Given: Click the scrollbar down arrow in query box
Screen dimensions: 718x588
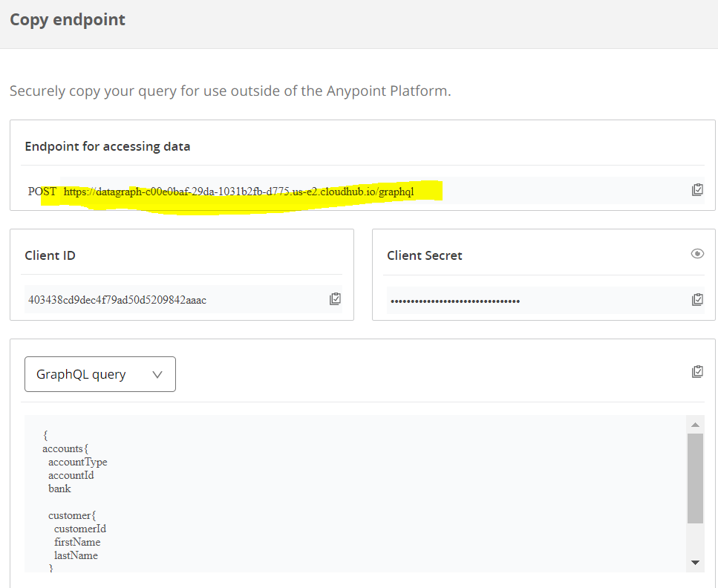Looking at the screenshot, I should (695, 563).
